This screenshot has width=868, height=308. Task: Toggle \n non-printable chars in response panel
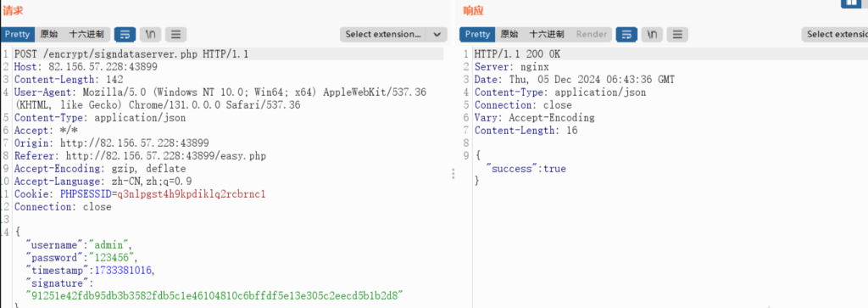[x=652, y=34]
